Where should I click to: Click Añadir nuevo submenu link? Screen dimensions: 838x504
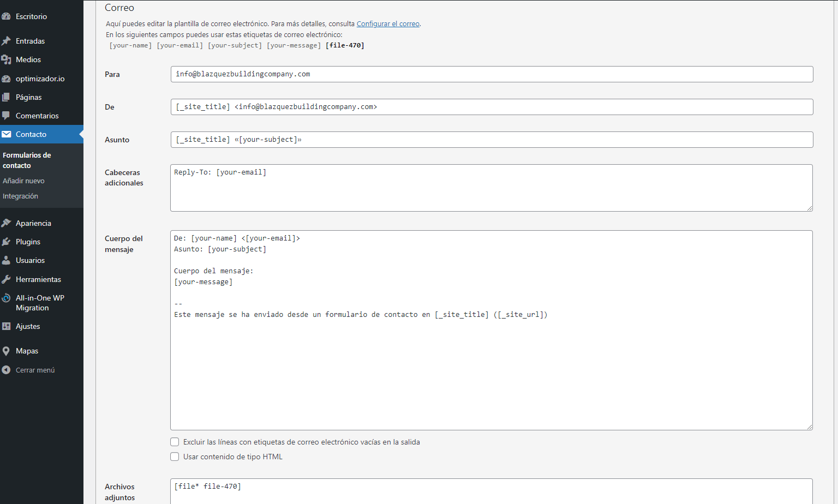(x=23, y=181)
